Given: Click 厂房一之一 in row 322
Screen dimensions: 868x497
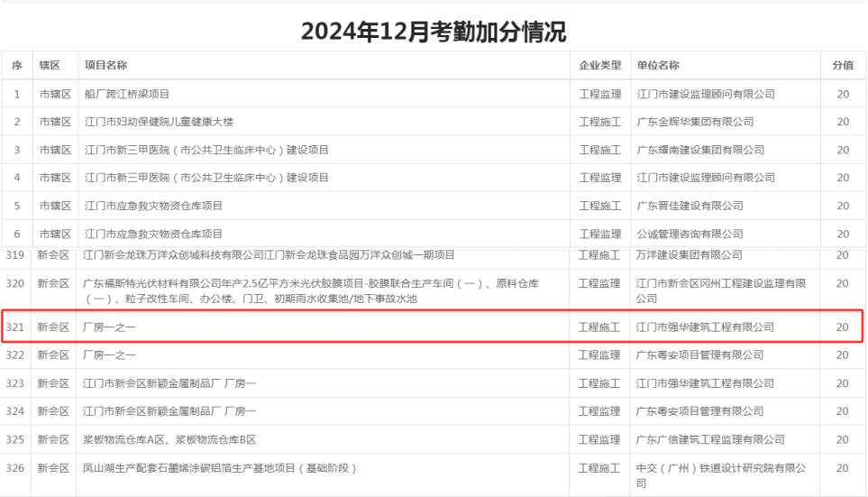Looking at the screenshot, I should [x=109, y=355].
